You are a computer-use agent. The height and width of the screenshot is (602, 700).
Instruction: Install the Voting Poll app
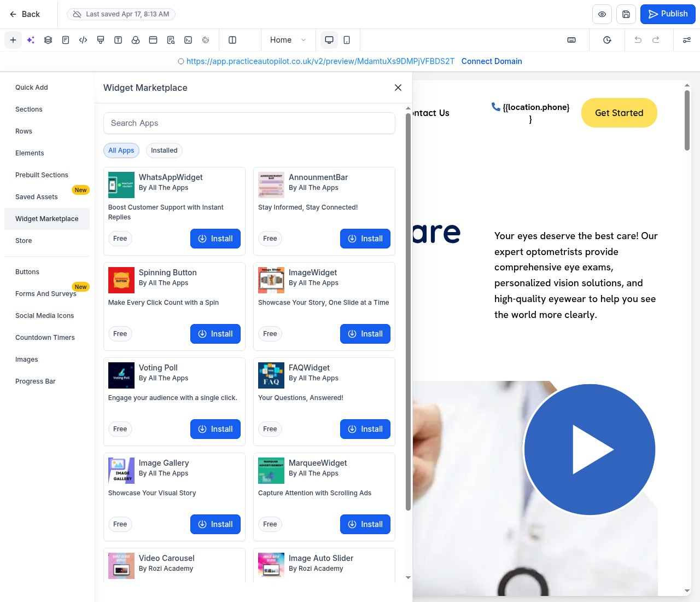tap(215, 429)
